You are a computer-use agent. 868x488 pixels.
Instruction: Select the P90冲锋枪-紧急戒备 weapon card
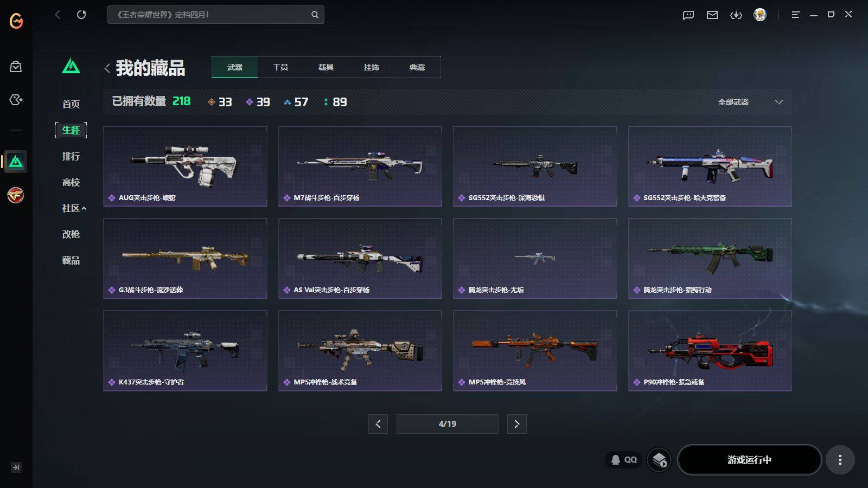[710, 350]
